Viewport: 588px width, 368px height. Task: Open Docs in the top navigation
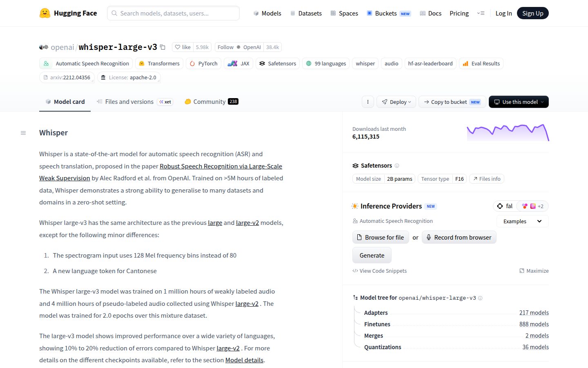[x=430, y=13]
